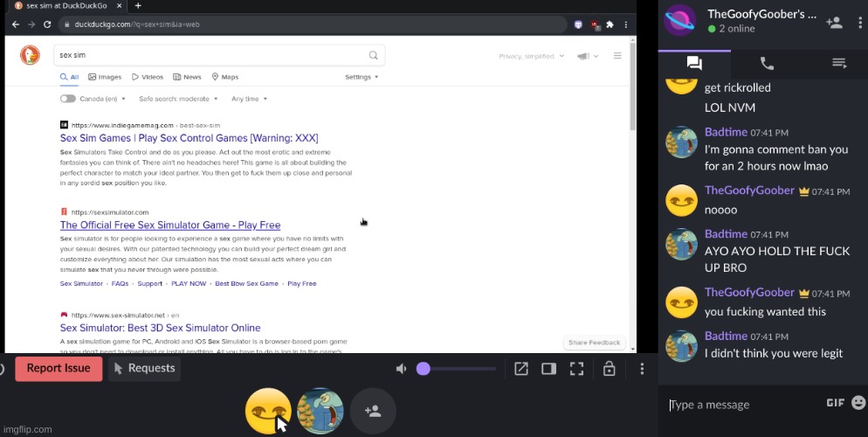Open the playlist queue tab

[839, 63]
